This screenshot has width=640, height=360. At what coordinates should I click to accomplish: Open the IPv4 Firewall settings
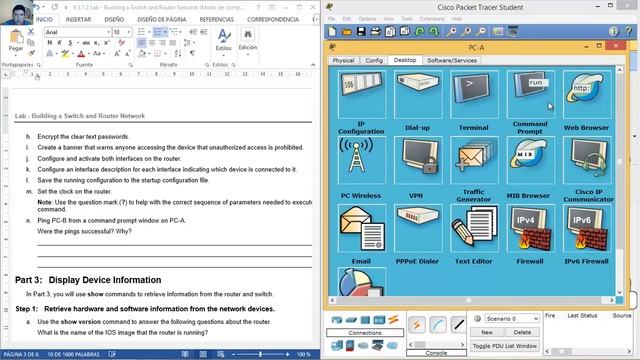tap(530, 228)
